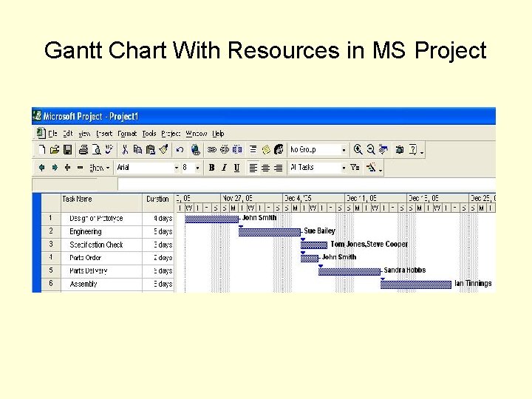The image size is (532, 399).
Task: Open Print Preview from the toolbar
Action: click(x=96, y=149)
